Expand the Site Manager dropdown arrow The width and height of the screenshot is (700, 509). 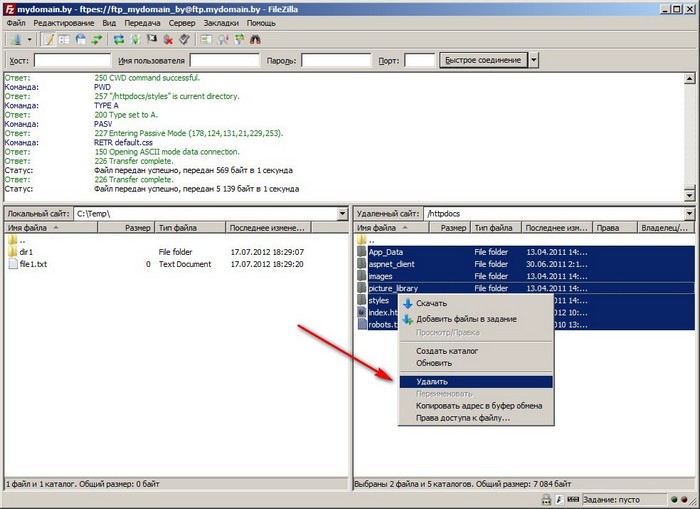pos(29,39)
